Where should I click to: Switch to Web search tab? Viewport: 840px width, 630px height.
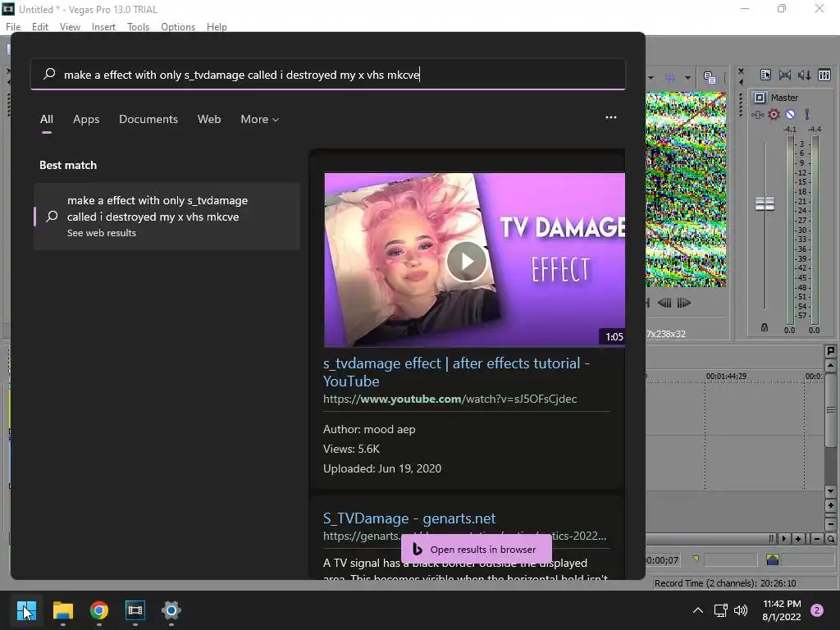209,120
